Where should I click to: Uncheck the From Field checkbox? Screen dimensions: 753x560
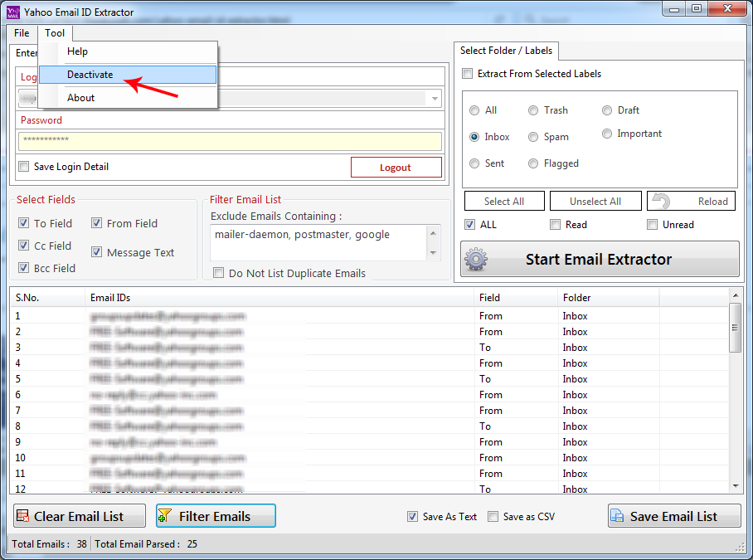click(96, 223)
